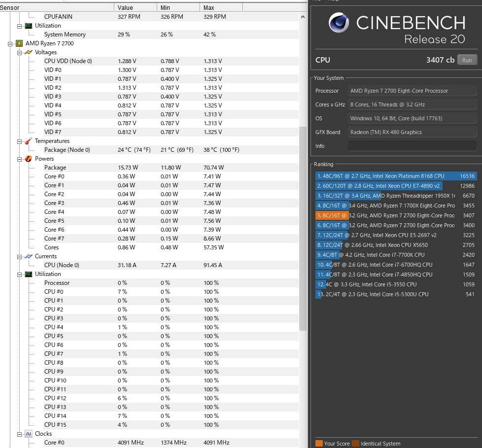Select the highlighted Ryzen 7 2700 score 3407 entry
This screenshot has width=482, height=448.
396,215
